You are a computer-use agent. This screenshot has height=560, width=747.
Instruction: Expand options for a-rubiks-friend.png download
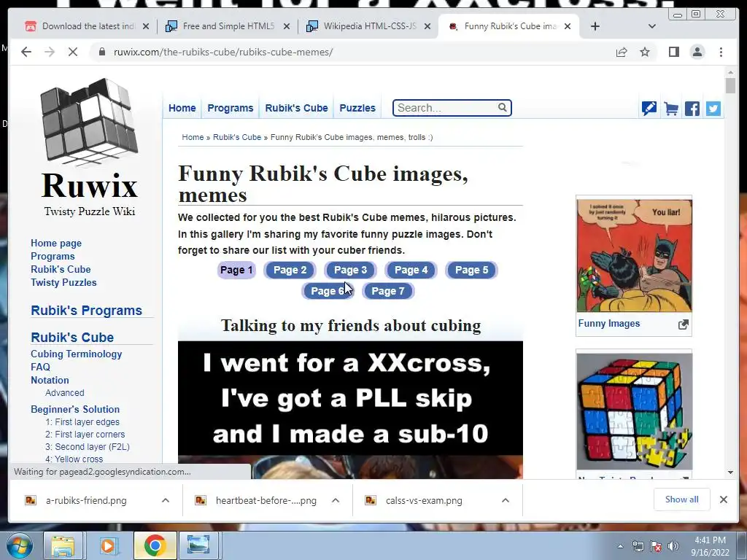point(166,500)
